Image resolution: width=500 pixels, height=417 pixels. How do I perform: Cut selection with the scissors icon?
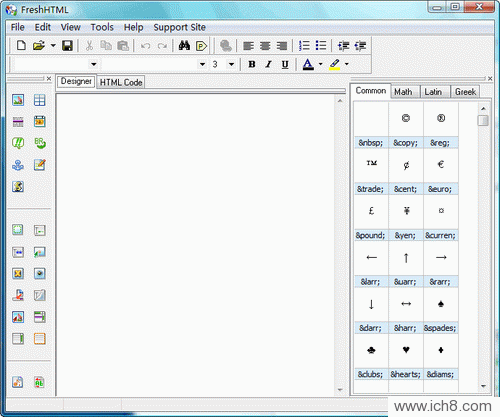(89, 45)
